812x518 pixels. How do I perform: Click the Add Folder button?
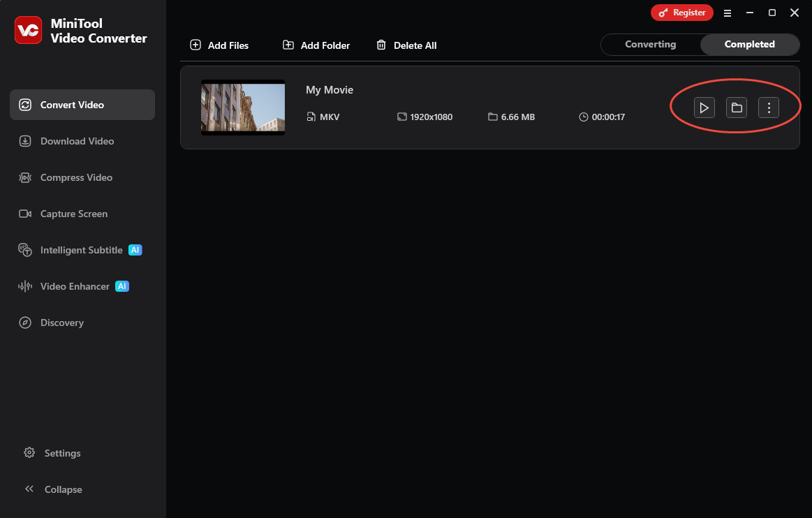(316, 45)
